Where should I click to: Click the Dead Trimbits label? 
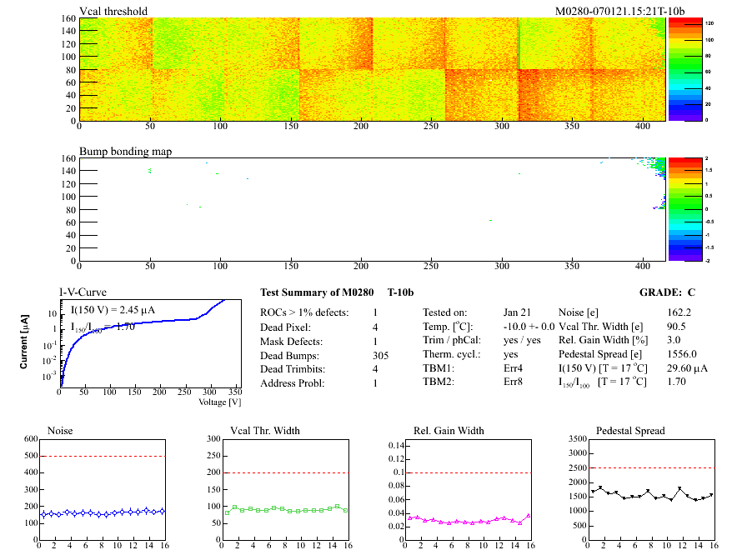pos(293,369)
